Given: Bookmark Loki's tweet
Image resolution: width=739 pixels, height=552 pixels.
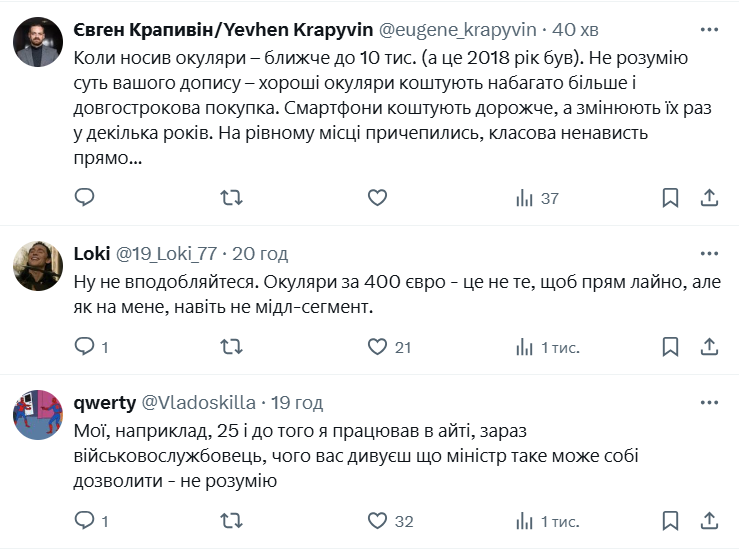Looking at the screenshot, I should (669, 347).
